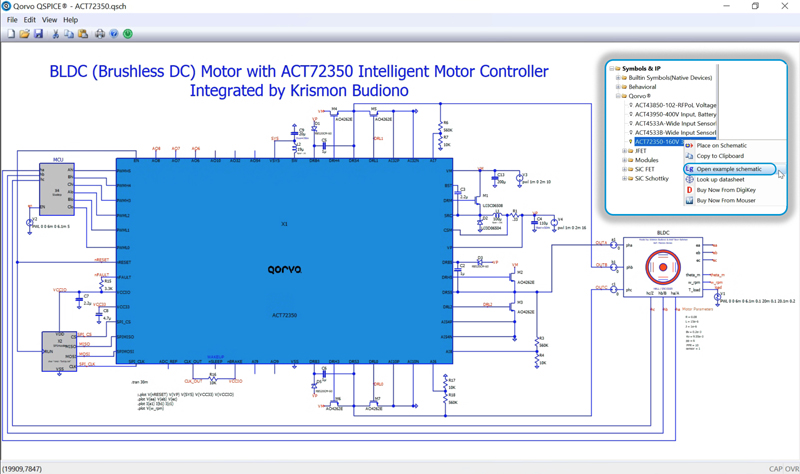Expand the SiC Schottky folder node

point(624,179)
